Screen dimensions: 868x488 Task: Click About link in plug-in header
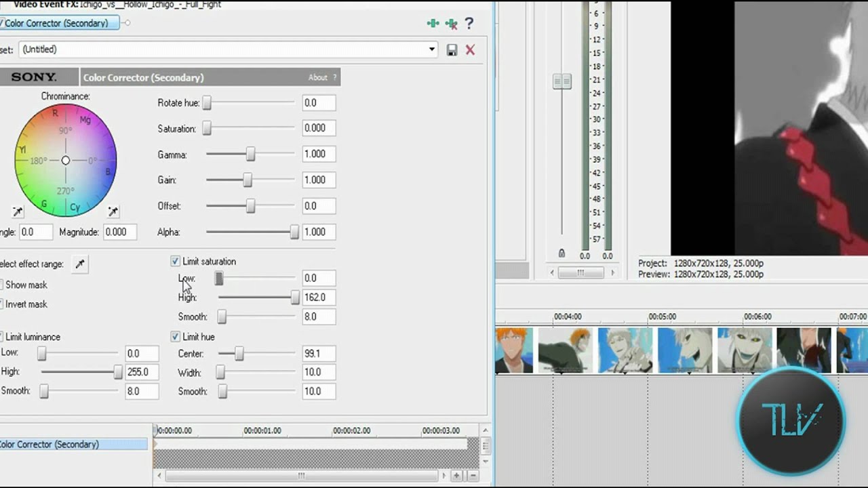[317, 77]
